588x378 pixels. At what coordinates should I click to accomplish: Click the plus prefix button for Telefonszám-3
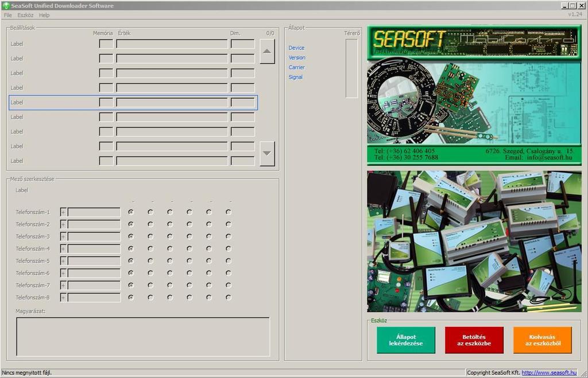coord(63,237)
